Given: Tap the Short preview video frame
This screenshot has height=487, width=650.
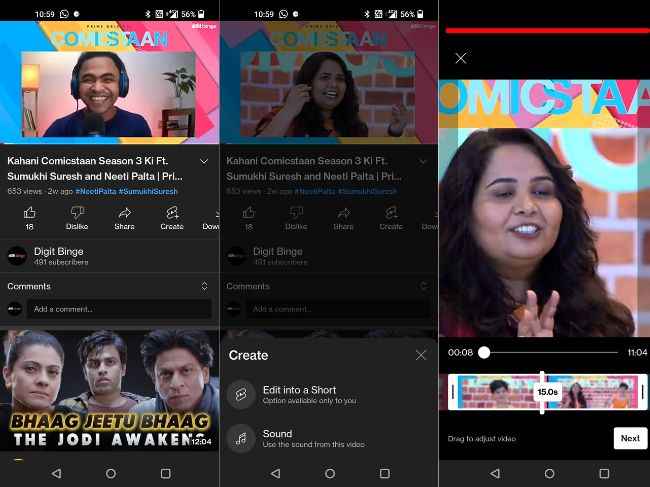Looking at the screenshot, I should click(544, 208).
